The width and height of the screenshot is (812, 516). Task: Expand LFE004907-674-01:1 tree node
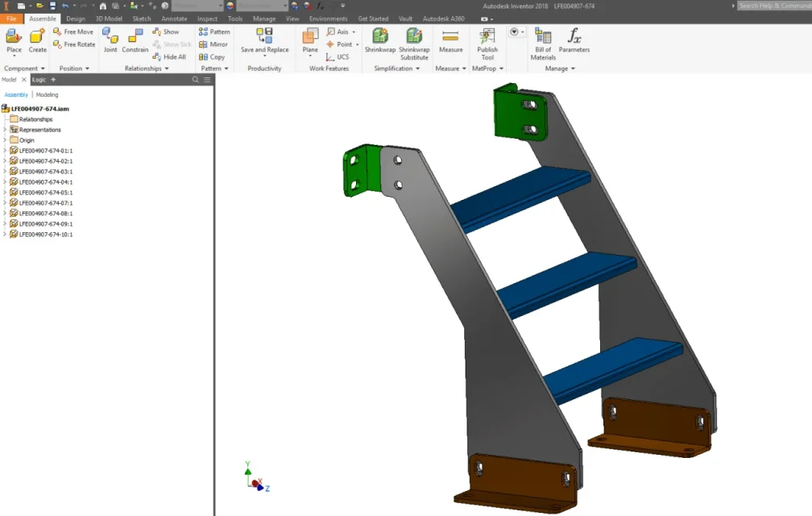[5, 151]
